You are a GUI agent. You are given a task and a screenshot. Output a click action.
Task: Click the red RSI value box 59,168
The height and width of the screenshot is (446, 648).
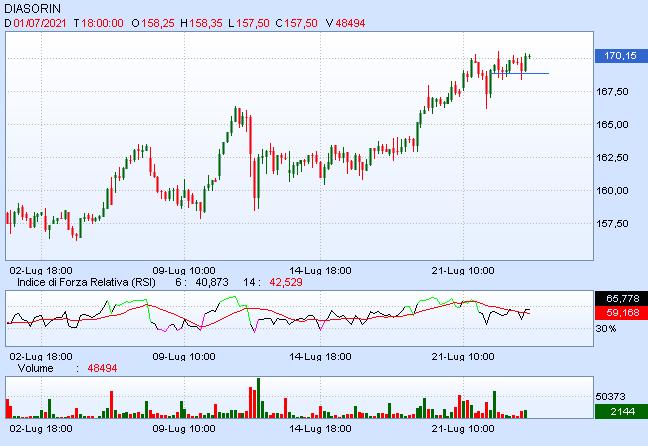[x=621, y=312]
